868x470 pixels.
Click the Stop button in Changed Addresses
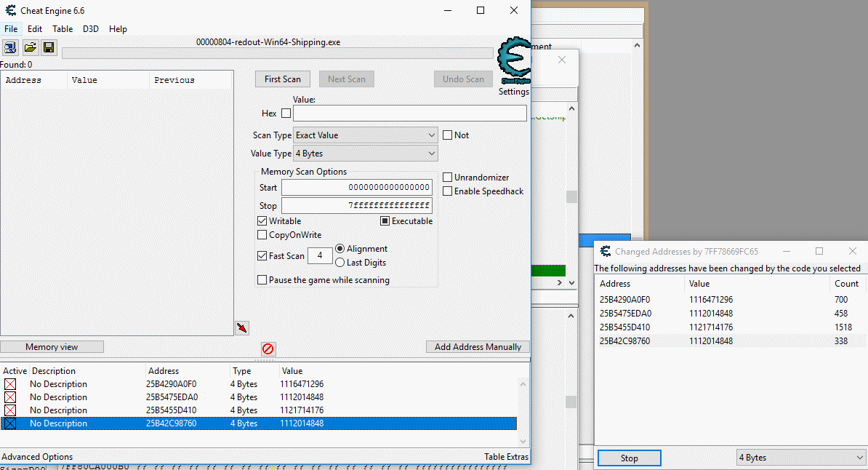[x=629, y=458]
